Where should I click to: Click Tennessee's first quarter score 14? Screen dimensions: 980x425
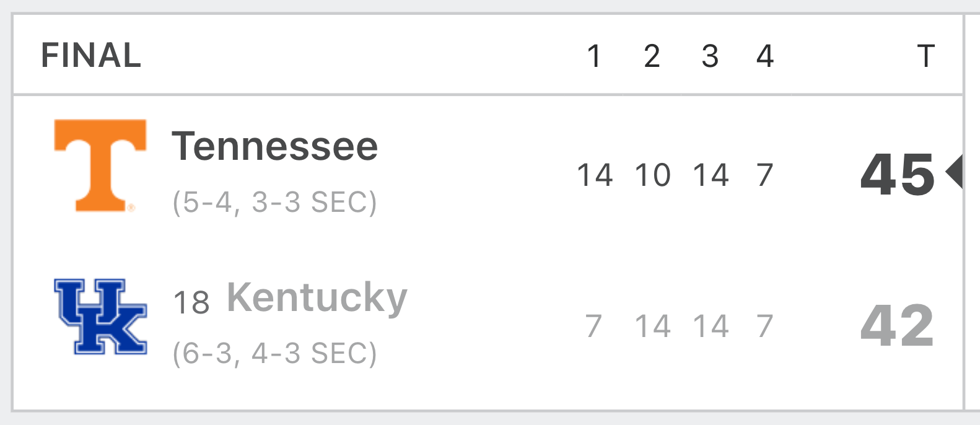595,175
